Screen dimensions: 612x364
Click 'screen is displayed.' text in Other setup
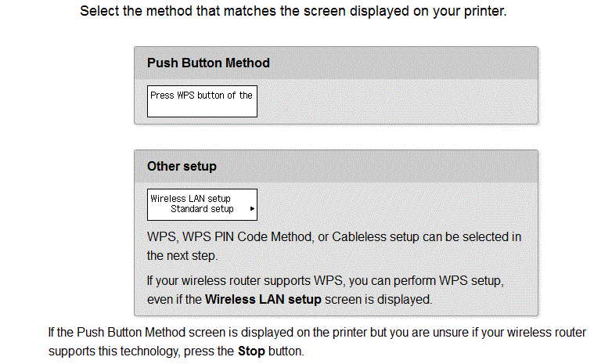(378, 299)
